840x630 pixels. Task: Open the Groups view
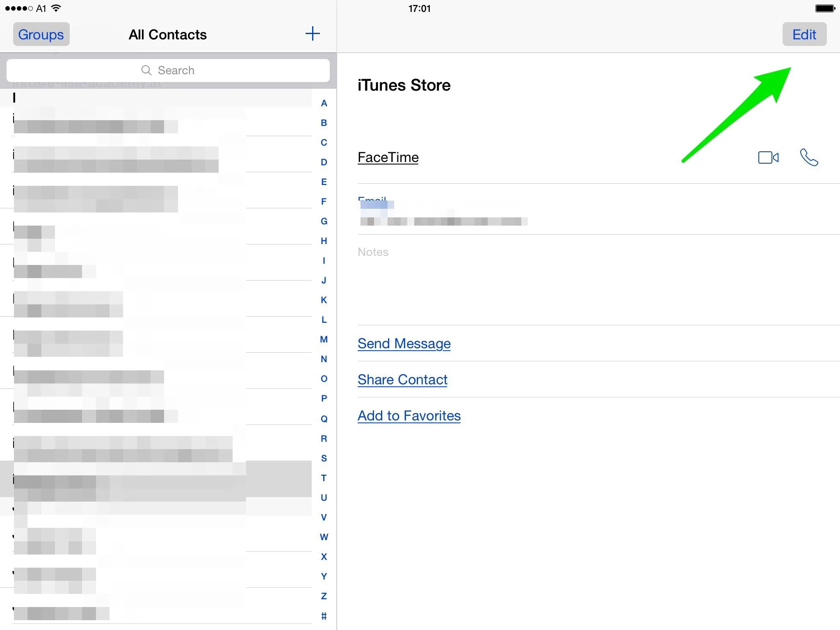pos(41,34)
